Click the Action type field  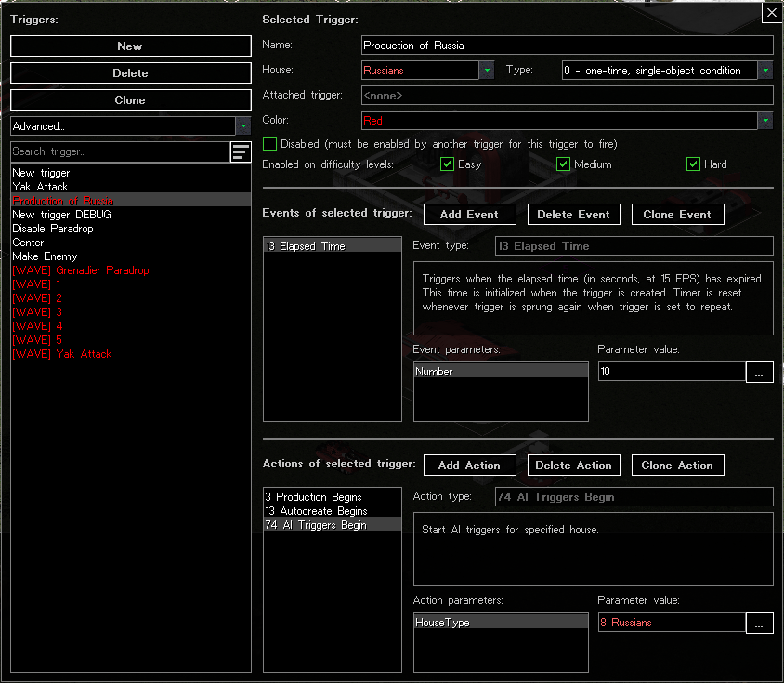pos(634,497)
